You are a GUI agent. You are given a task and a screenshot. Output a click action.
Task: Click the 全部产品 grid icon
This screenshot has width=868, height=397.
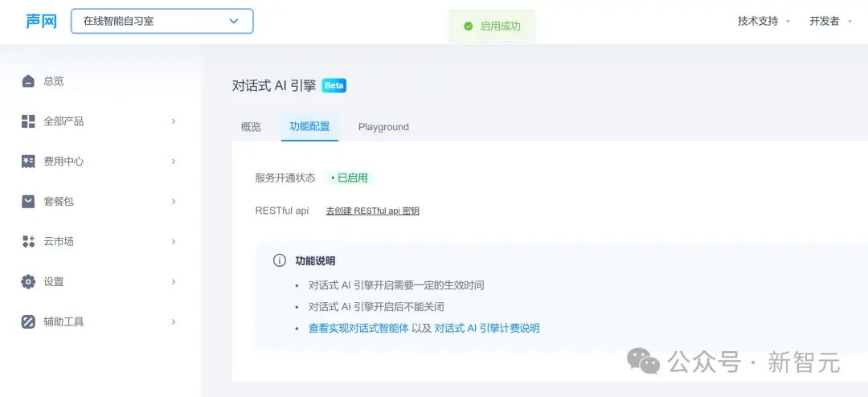click(x=28, y=121)
